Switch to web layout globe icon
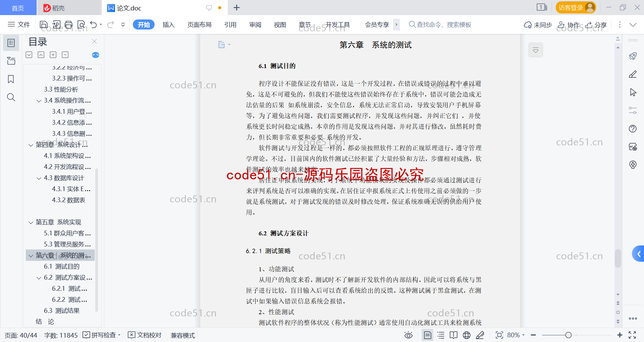This screenshot has height=342, width=644. tap(467, 335)
